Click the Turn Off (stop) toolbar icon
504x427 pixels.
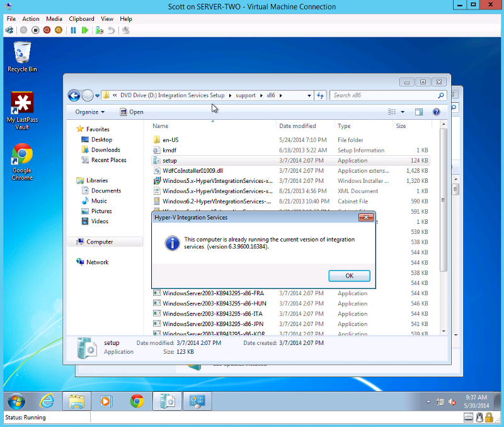[35, 30]
